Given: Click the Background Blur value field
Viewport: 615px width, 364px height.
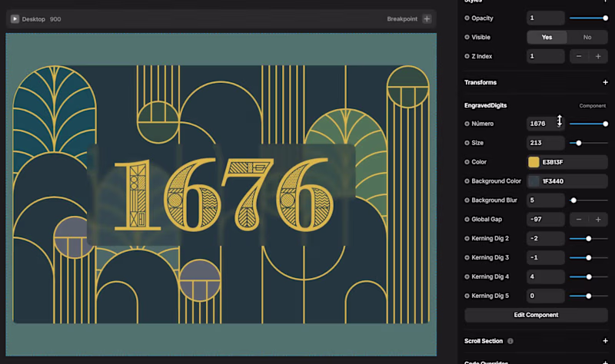Looking at the screenshot, I should click(x=546, y=200).
